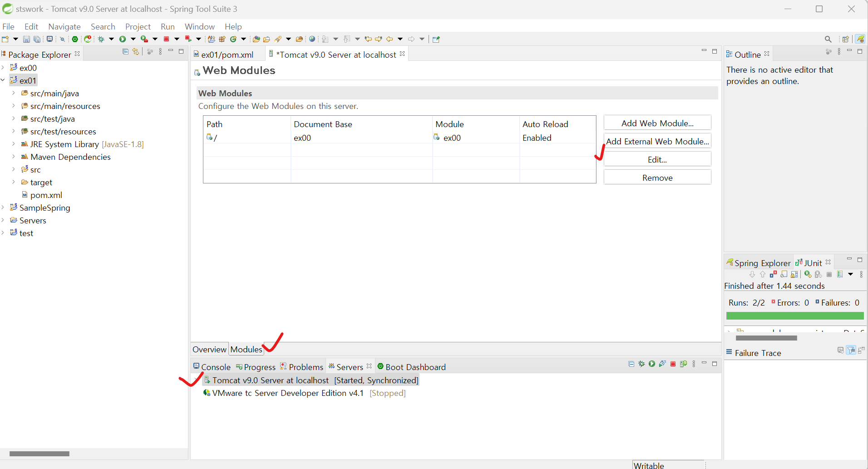Click the Edit... button
The width and height of the screenshot is (868, 469).
click(657, 159)
